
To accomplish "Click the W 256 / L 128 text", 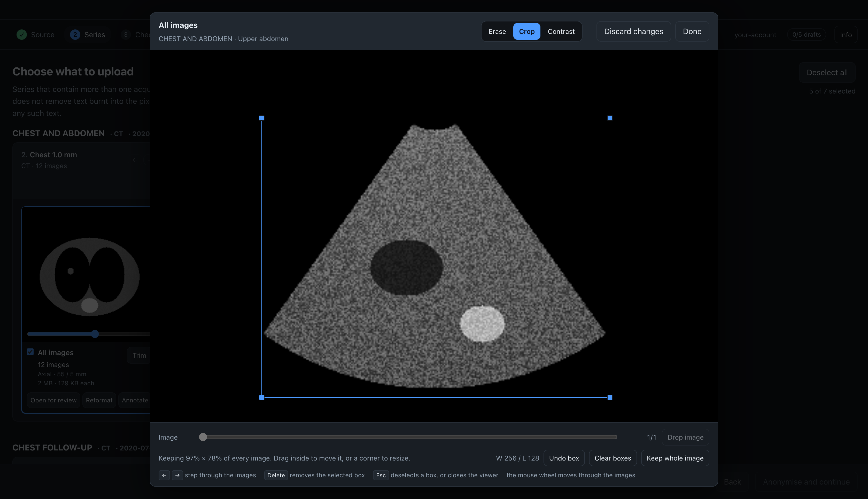I will [x=517, y=458].
